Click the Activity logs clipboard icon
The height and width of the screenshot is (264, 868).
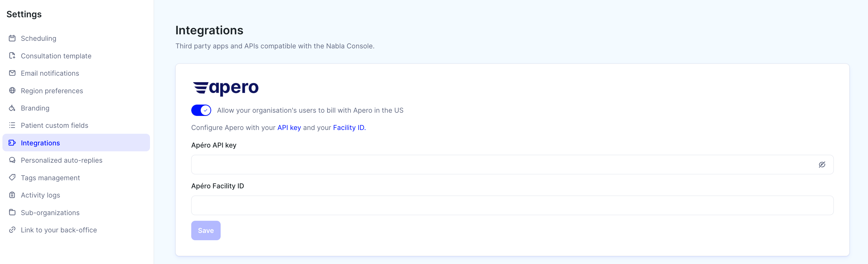tap(12, 195)
